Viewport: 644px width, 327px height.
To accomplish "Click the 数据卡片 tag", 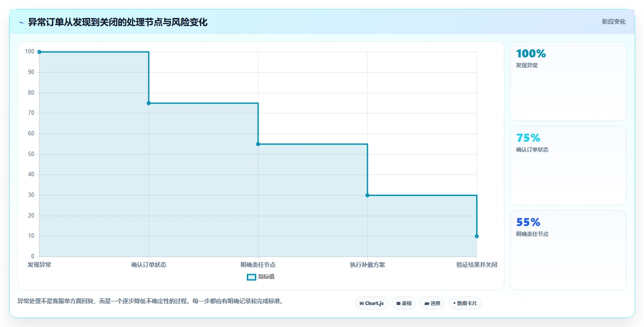I will click(465, 303).
